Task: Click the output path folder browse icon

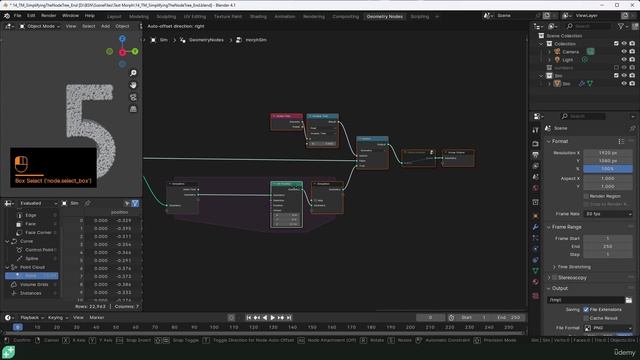Action: pos(629,300)
